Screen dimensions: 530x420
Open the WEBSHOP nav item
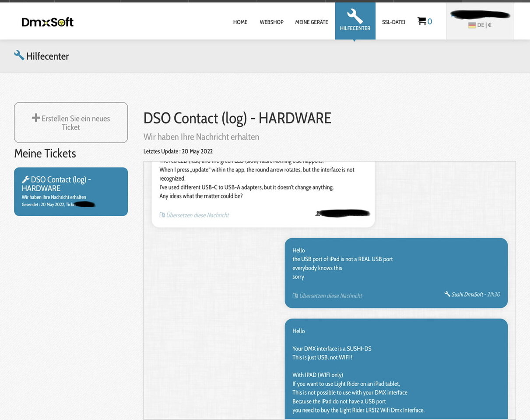(272, 22)
